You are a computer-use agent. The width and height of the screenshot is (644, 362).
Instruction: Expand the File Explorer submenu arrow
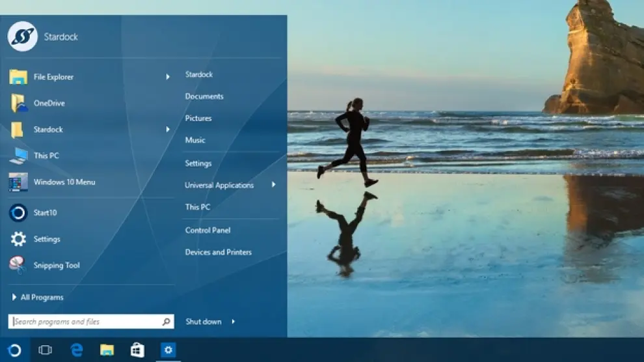click(167, 77)
